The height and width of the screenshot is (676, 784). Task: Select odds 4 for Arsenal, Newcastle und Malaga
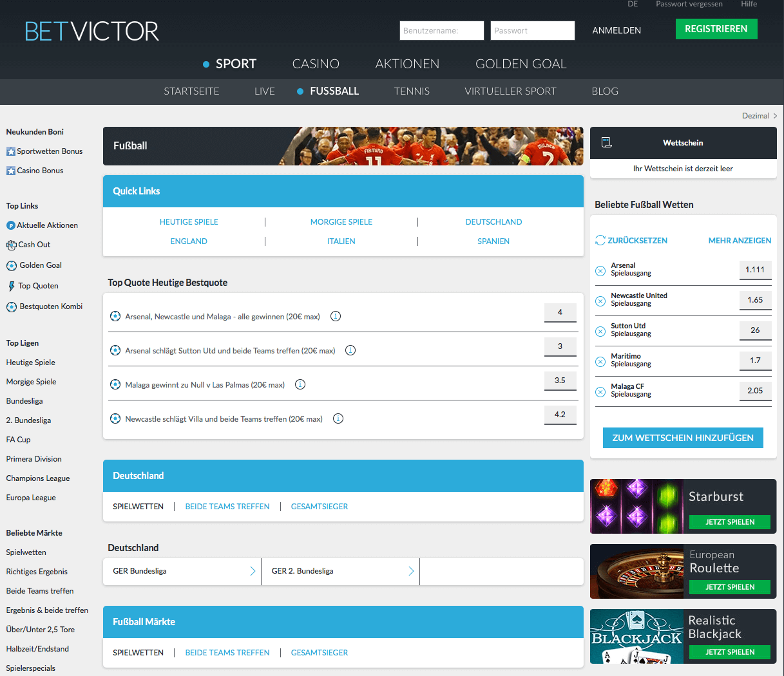pos(560,312)
